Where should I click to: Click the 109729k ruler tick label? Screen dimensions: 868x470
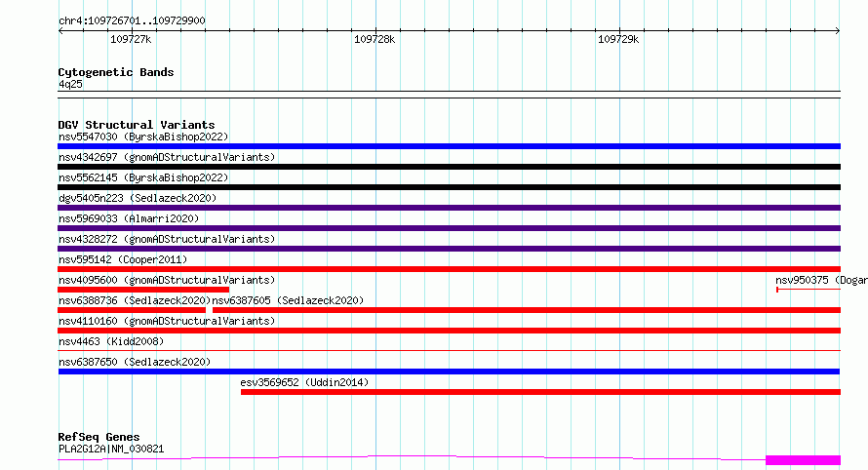pyautogui.click(x=618, y=39)
